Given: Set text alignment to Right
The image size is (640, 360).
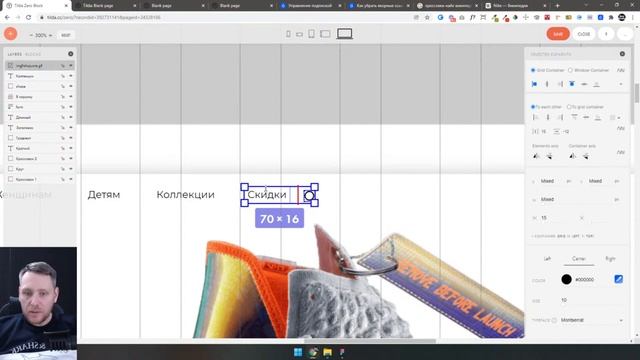Looking at the screenshot, I should [610, 259].
